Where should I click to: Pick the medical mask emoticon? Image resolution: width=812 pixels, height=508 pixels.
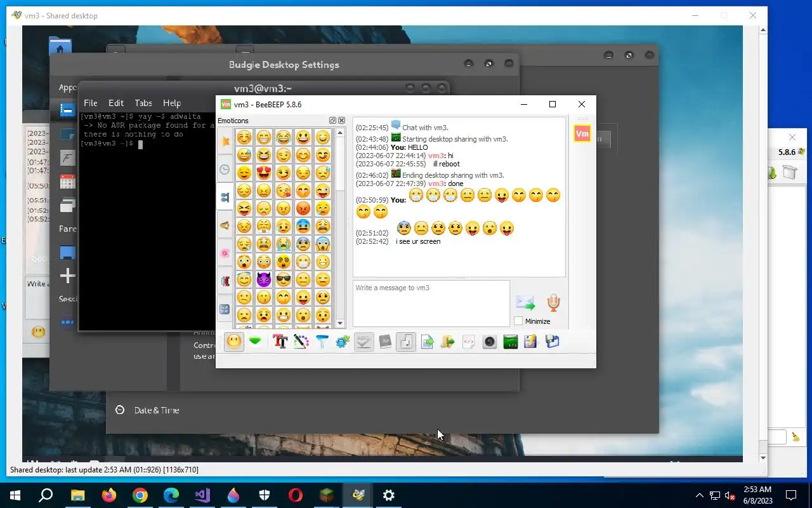click(303, 262)
